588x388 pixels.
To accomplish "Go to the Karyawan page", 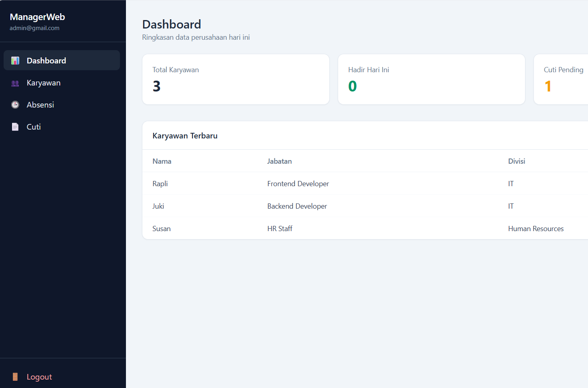I will 62,83.
